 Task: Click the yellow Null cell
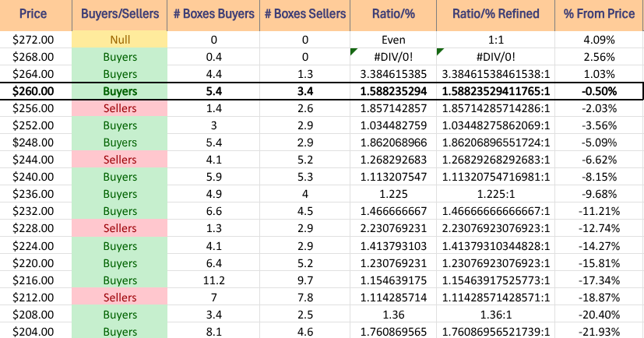pyautogui.click(x=119, y=39)
